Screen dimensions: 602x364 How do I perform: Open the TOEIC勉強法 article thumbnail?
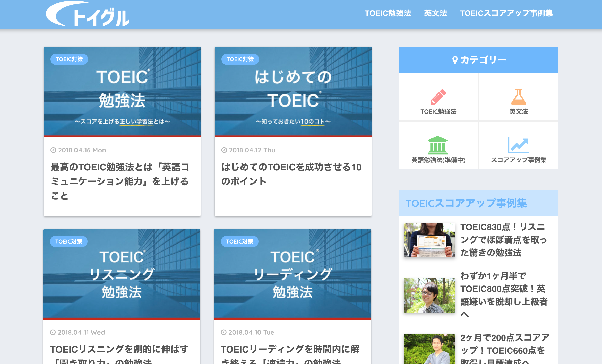(x=122, y=92)
